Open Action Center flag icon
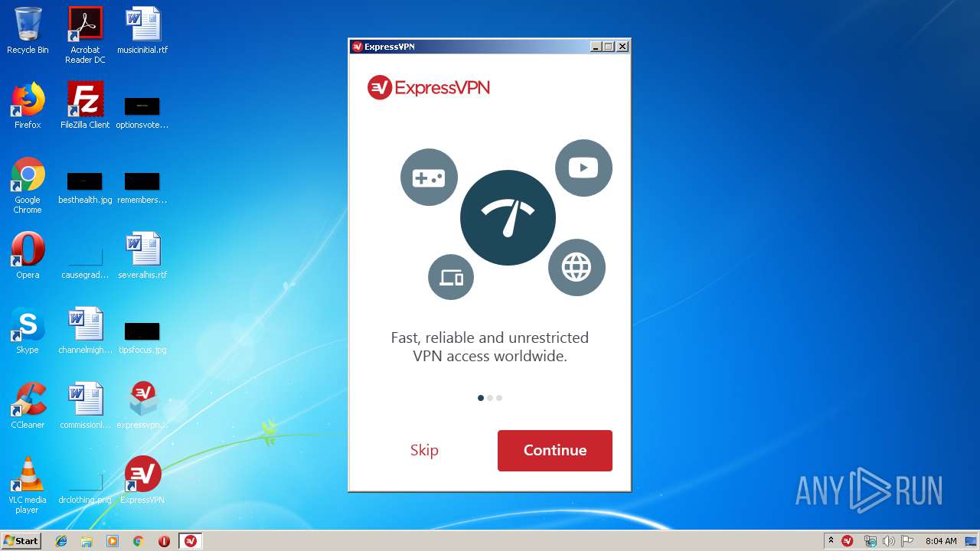 [x=907, y=541]
